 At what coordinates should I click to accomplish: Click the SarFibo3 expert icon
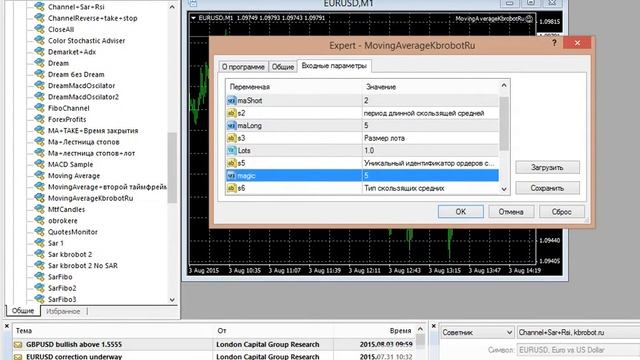[x=39, y=299]
